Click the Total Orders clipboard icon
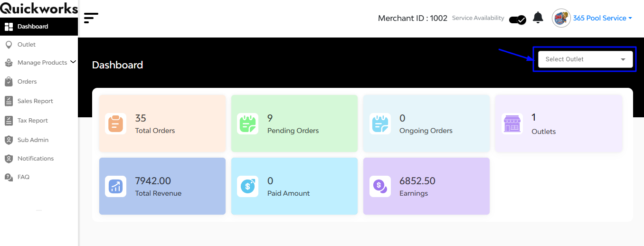The width and height of the screenshot is (644, 246). [115, 123]
